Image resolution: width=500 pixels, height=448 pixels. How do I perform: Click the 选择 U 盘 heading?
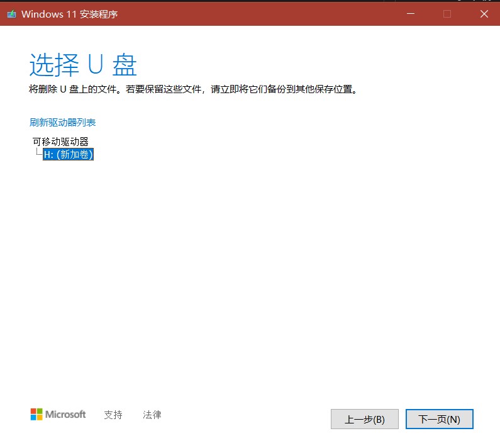tap(83, 65)
